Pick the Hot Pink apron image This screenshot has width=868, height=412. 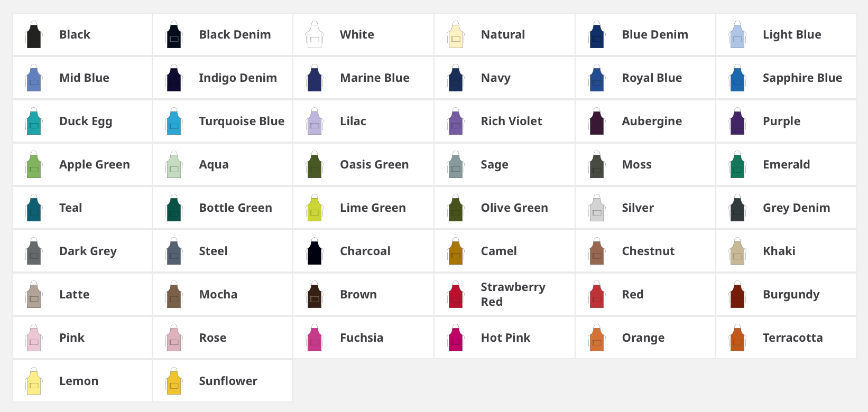point(456,338)
